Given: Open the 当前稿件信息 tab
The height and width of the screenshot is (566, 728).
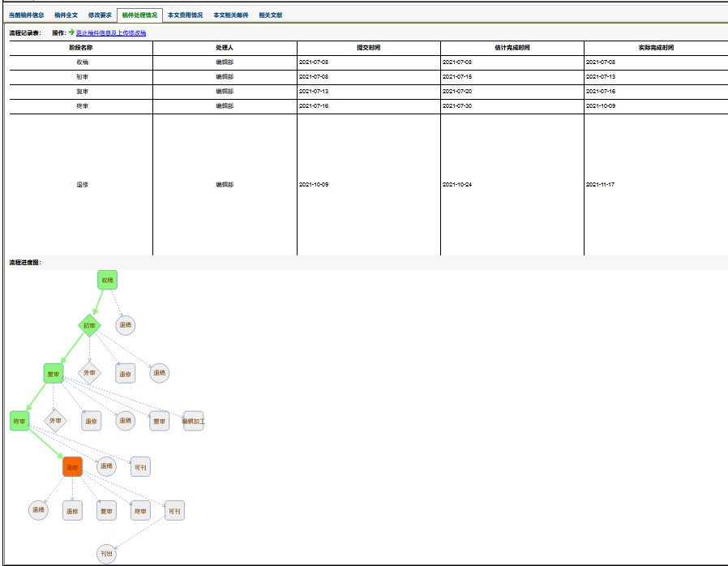Looking at the screenshot, I should pos(26,15).
